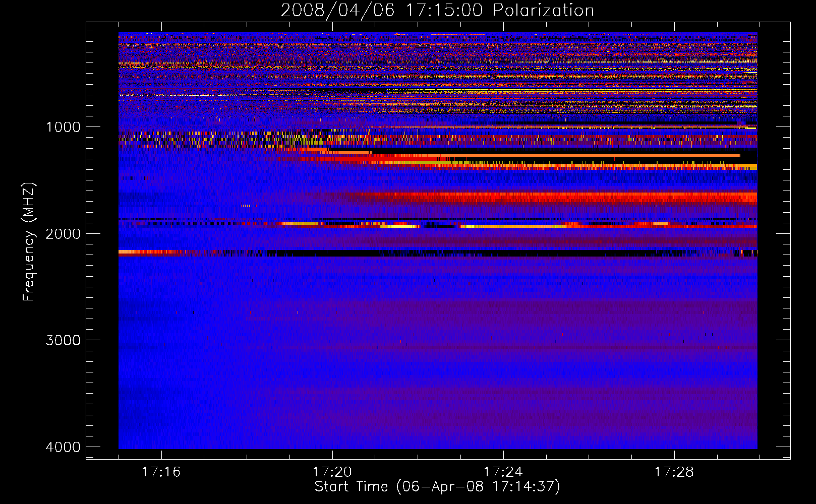Click the 17:24 time tick label
The height and width of the screenshot is (504, 816).
(503, 472)
